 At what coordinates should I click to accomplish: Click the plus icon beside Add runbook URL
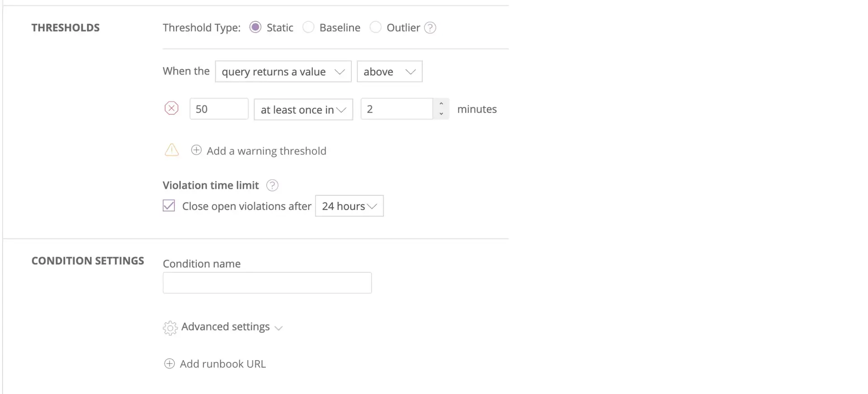169,364
